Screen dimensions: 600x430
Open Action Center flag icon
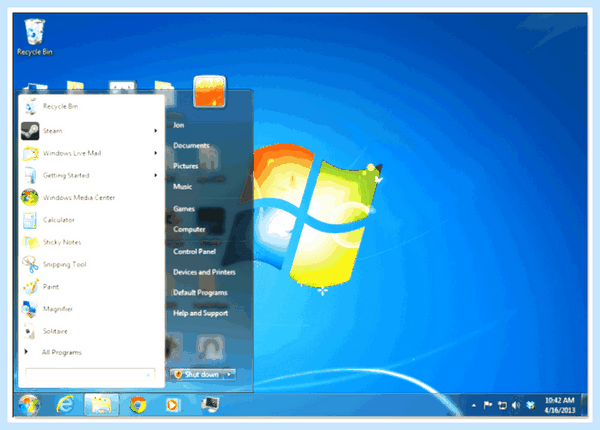pos(488,405)
